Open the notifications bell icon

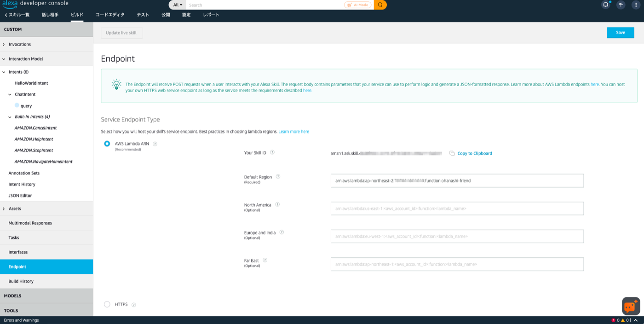(x=606, y=5)
